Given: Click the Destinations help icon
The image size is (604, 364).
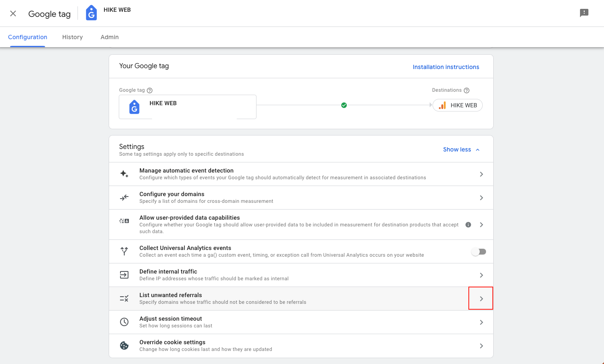Looking at the screenshot, I should pos(467,90).
